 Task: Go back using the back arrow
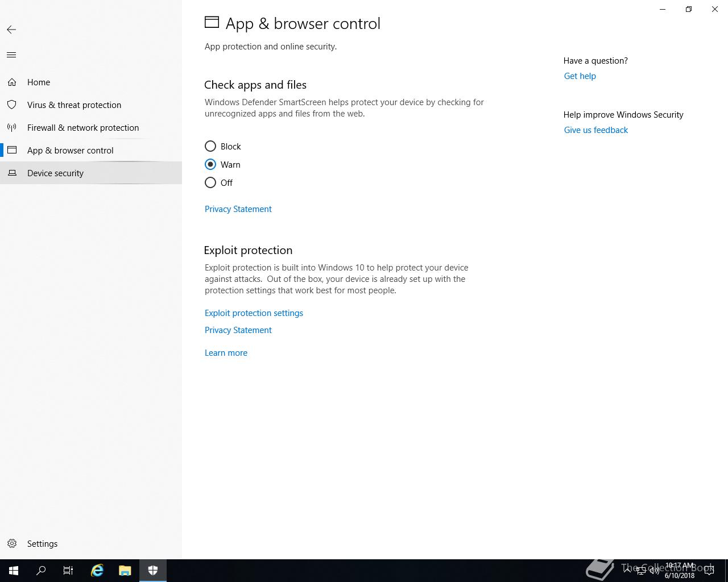11,30
